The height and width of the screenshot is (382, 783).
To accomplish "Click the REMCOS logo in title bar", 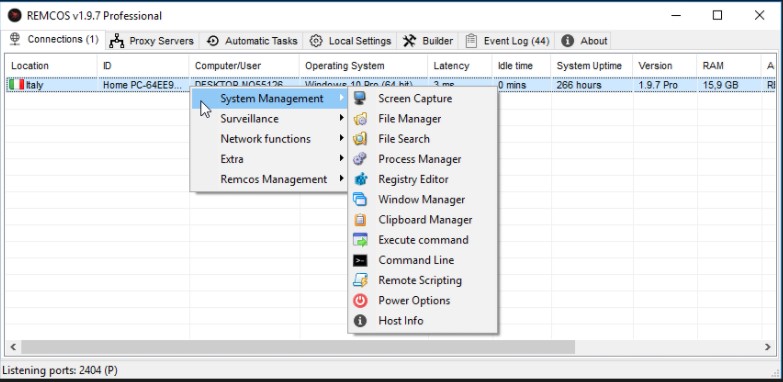I will 14,15.
